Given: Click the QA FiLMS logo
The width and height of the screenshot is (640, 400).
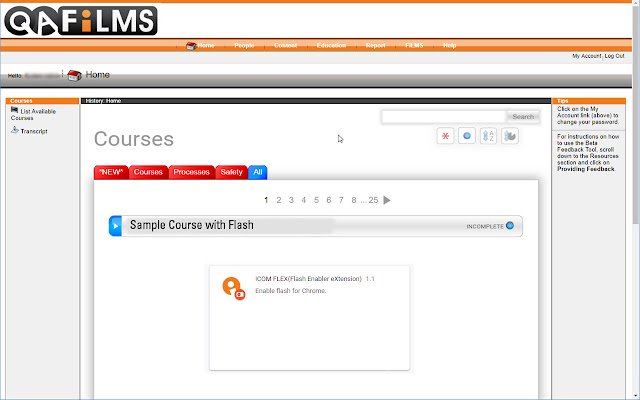Looking at the screenshot, I should pos(80,20).
